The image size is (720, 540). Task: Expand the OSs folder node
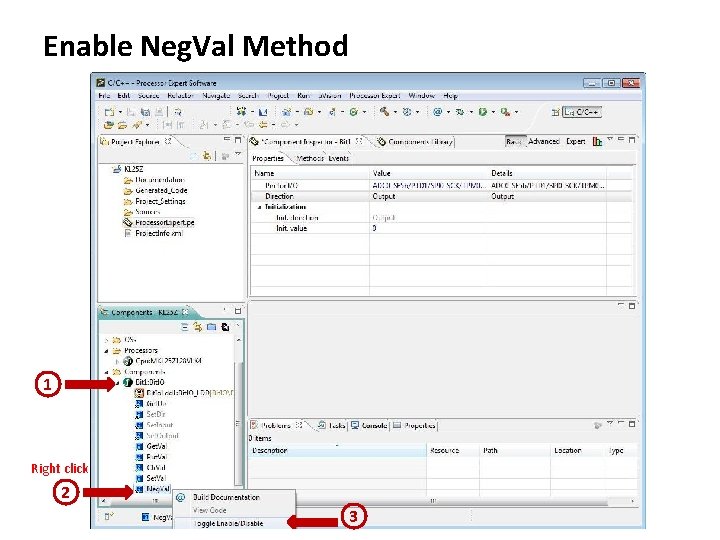point(107,340)
